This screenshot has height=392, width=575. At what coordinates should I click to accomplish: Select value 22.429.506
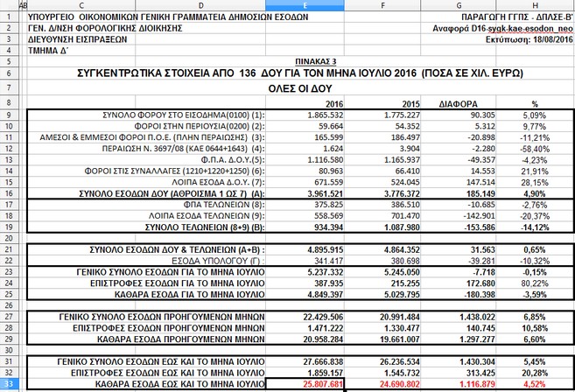(x=305, y=317)
